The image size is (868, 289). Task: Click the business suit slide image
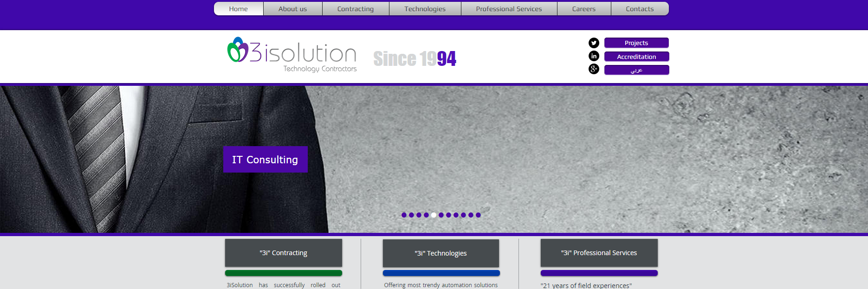434,159
